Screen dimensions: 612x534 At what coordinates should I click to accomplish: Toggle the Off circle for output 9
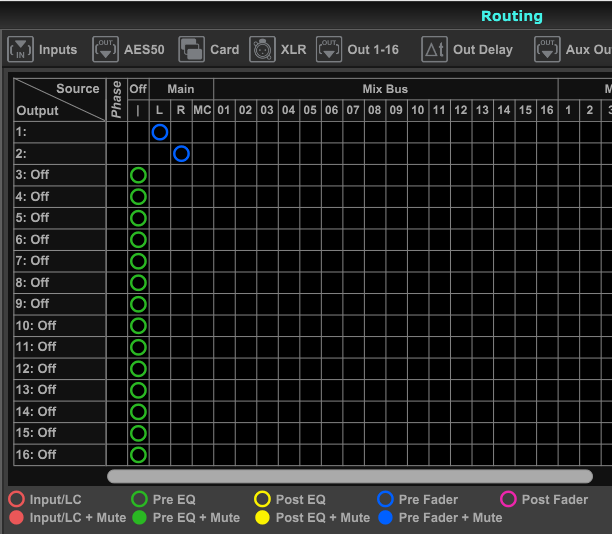coord(138,304)
